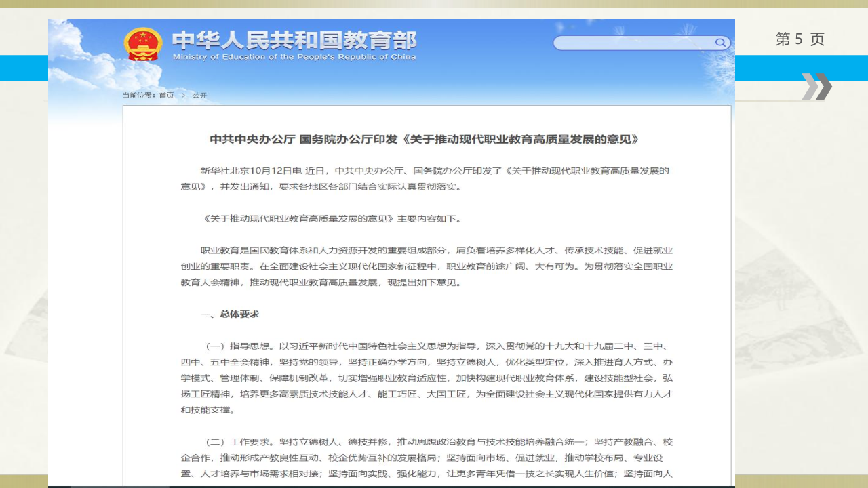Click the paragraph starting （一）指导思想
The image size is (868, 488).
click(427, 378)
